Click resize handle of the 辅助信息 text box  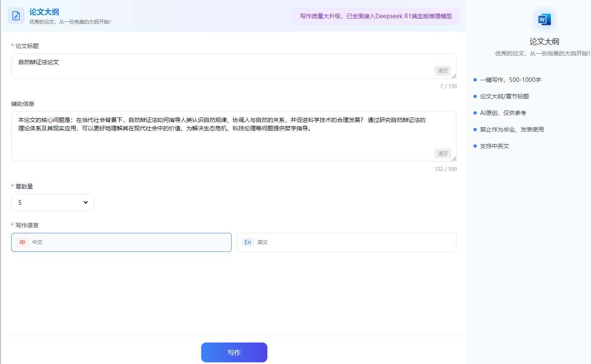(454, 159)
